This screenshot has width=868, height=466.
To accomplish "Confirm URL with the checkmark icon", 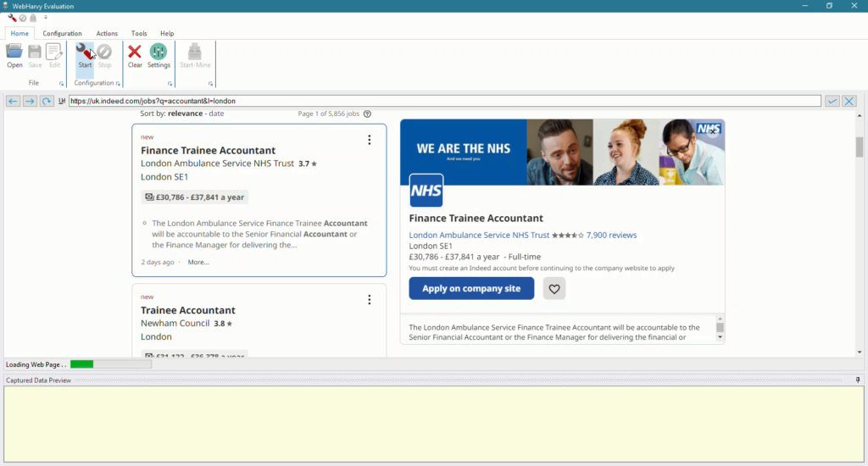I will [x=832, y=101].
